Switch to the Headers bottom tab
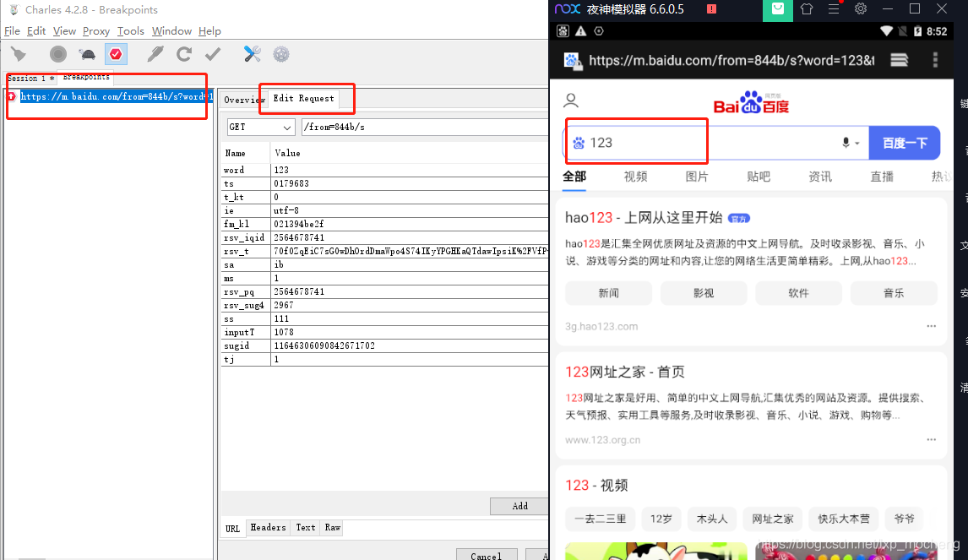This screenshot has height=560, width=968. point(268,528)
